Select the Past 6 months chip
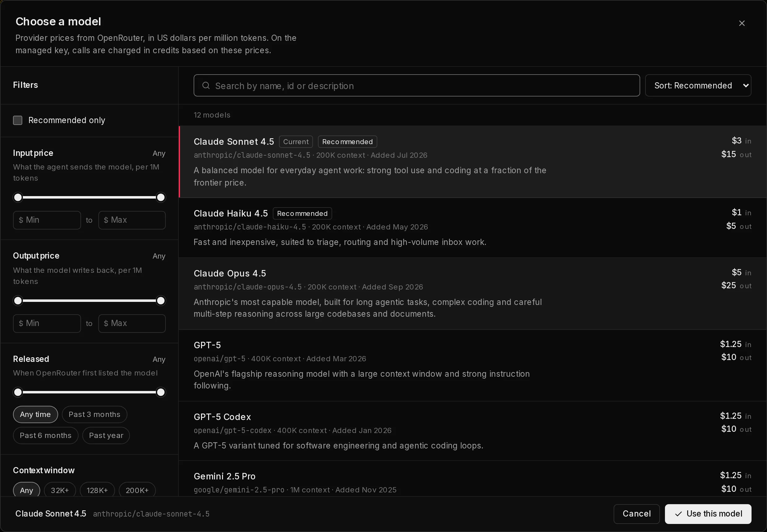The width and height of the screenshot is (767, 532). pyautogui.click(x=46, y=435)
